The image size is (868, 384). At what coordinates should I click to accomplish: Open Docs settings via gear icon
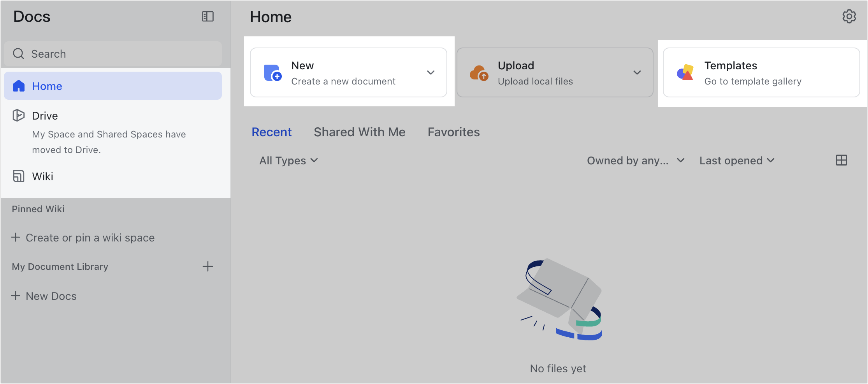(x=849, y=16)
